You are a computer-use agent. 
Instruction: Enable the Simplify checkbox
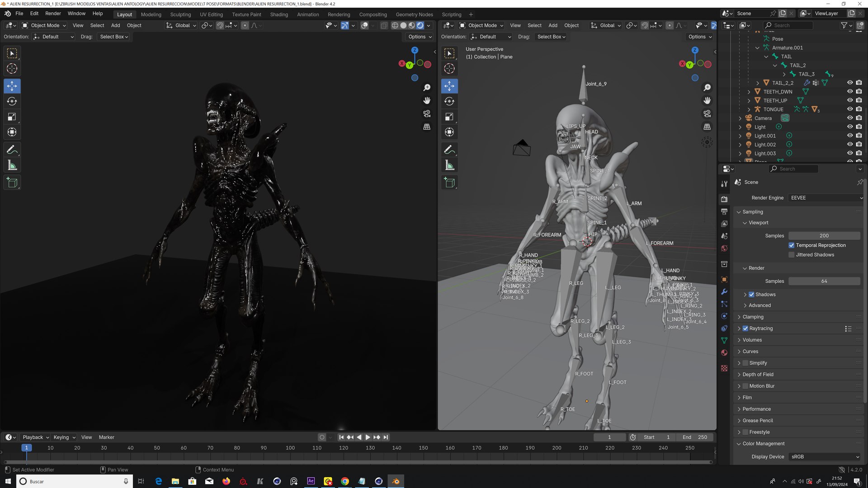click(x=745, y=363)
